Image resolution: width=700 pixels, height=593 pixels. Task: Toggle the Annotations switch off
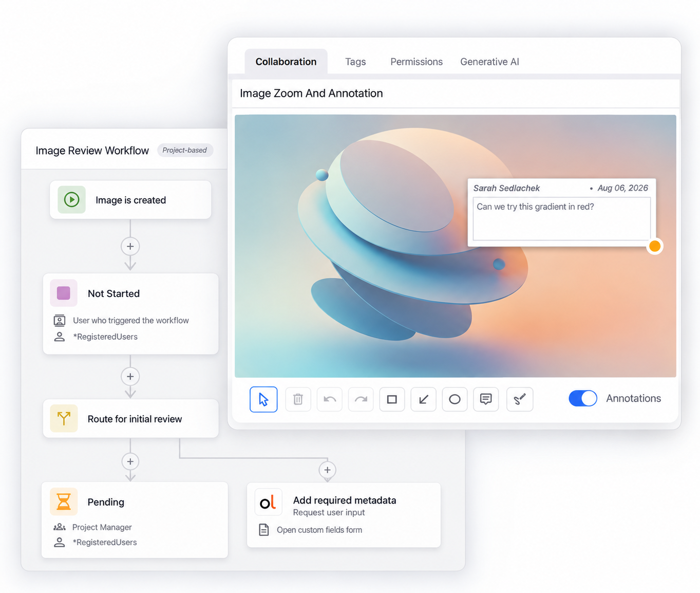tap(583, 398)
